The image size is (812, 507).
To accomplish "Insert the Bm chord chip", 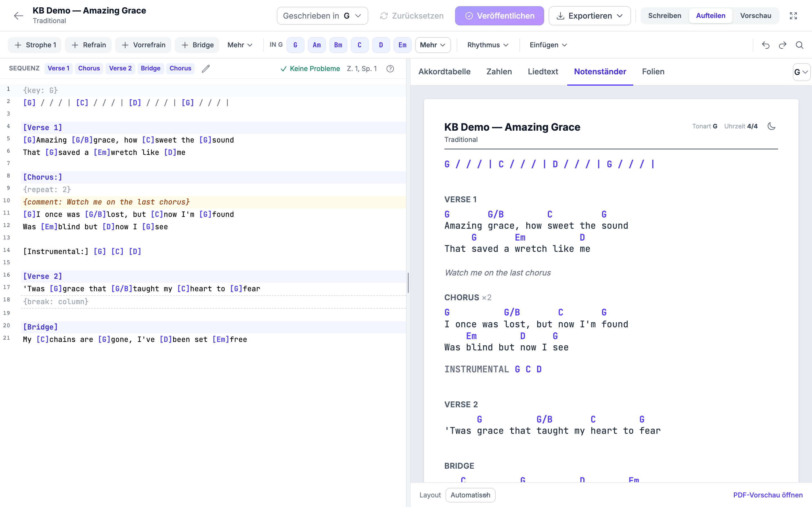I will [338, 45].
